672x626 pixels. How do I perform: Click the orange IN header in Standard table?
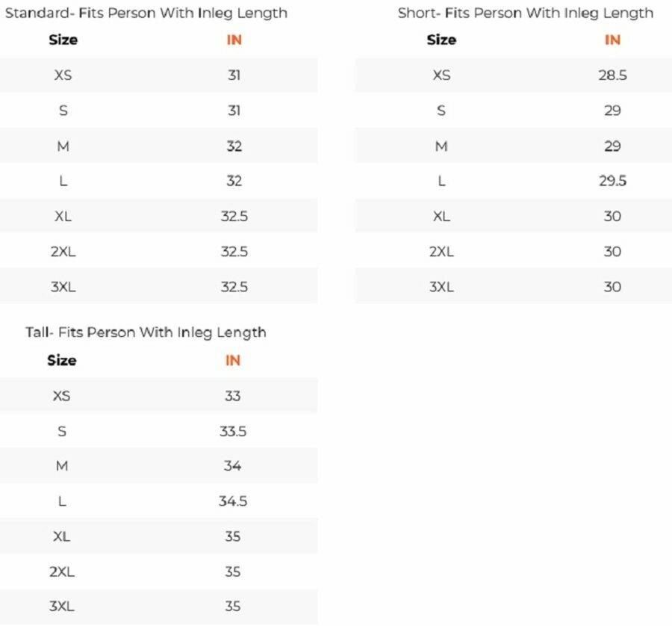click(x=234, y=40)
